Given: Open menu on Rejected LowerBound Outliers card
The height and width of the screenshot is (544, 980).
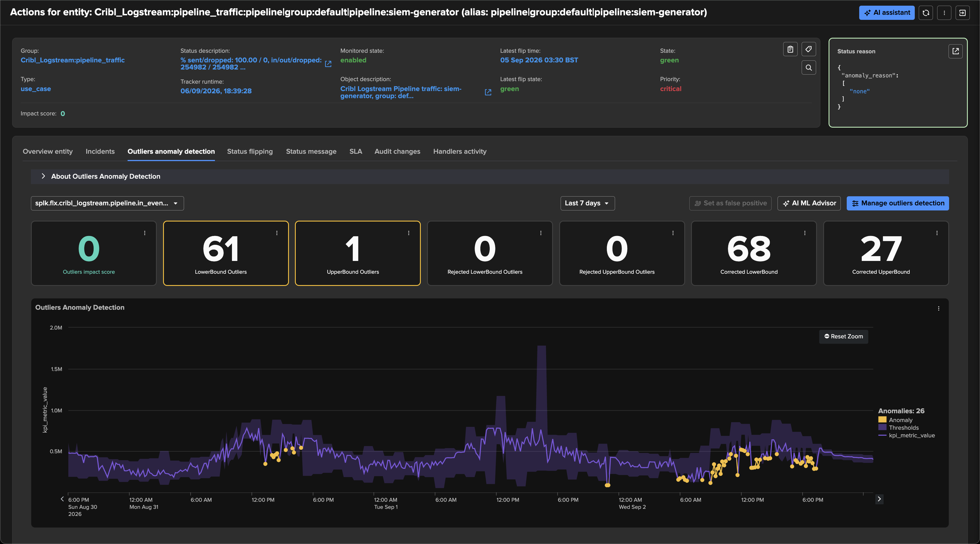Looking at the screenshot, I should pyautogui.click(x=540, y=233).
